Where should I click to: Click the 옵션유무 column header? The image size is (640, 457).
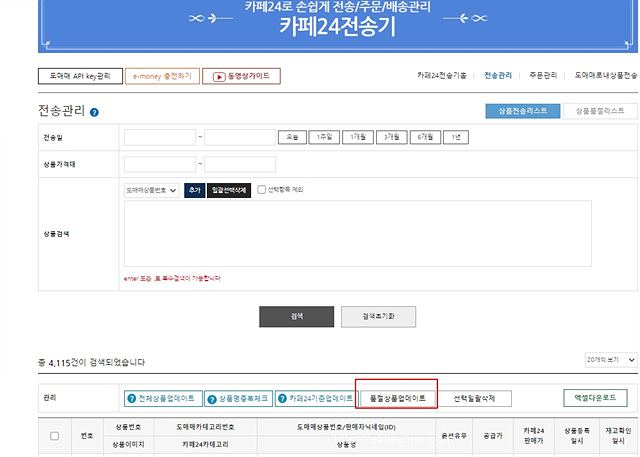[454, 436]
